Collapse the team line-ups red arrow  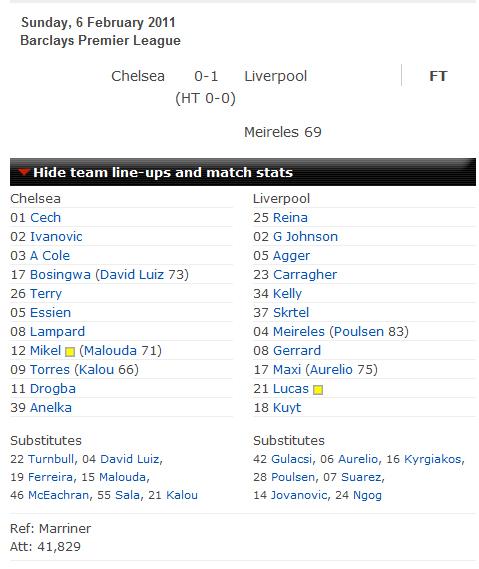(24, 172)
